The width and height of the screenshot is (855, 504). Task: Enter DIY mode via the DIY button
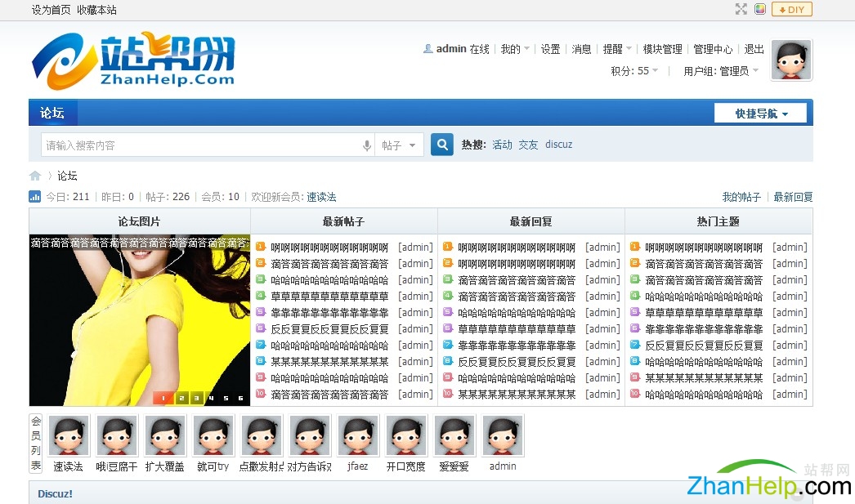790,9
